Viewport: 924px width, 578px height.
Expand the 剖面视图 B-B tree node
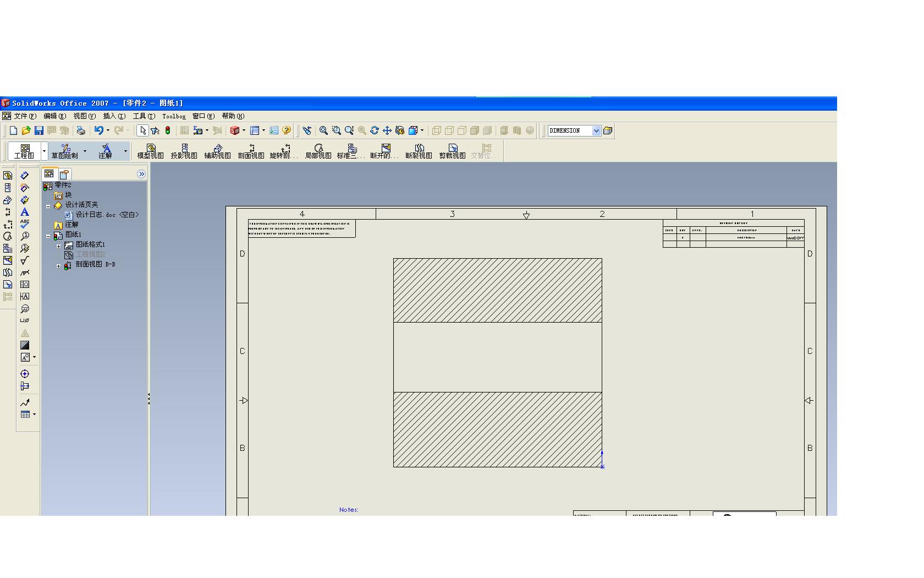coord(59,266)
